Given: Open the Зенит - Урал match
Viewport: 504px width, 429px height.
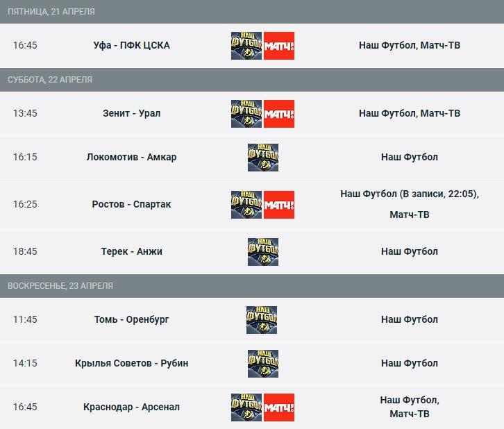Looking at the screenshot, I should [132, 113].
